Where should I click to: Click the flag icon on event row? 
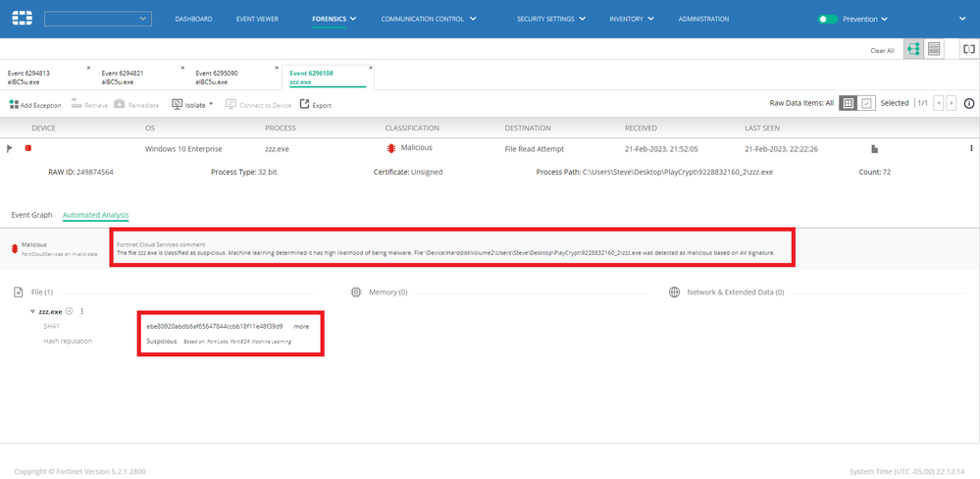coord(10,149)
